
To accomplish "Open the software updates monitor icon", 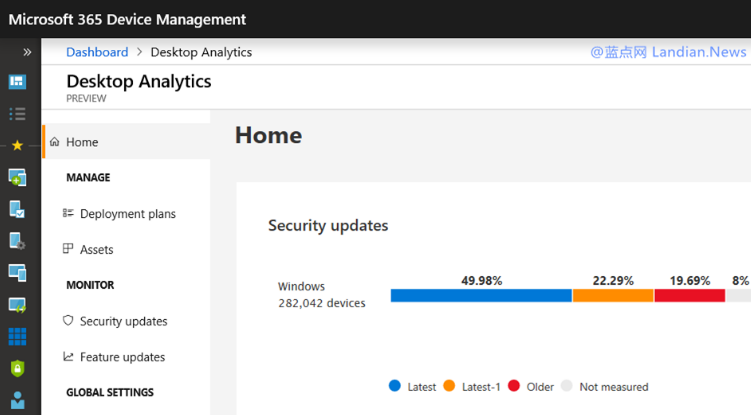I will click(x=17, y=305).
